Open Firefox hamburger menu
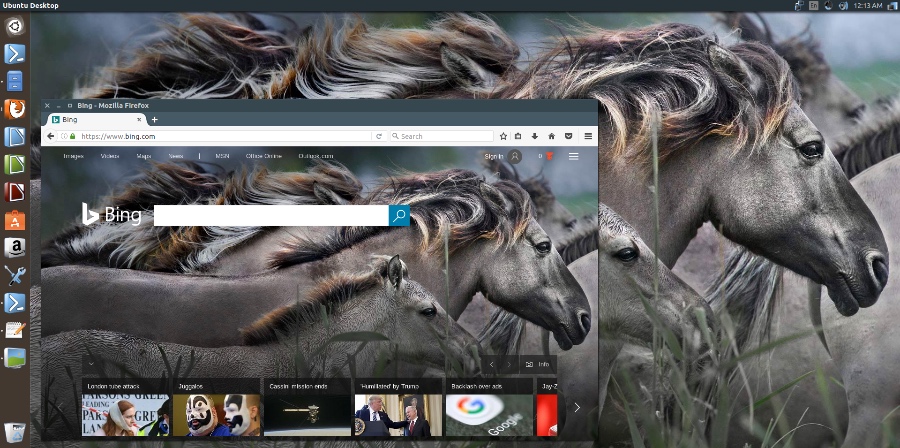The image size is (900, 448). (x=587, y=136)
